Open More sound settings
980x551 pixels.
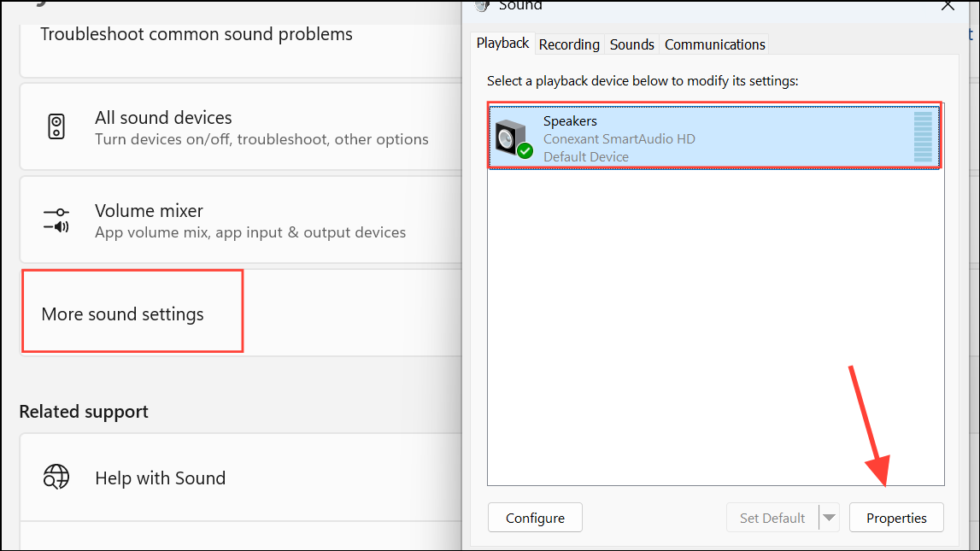(123, 314)
